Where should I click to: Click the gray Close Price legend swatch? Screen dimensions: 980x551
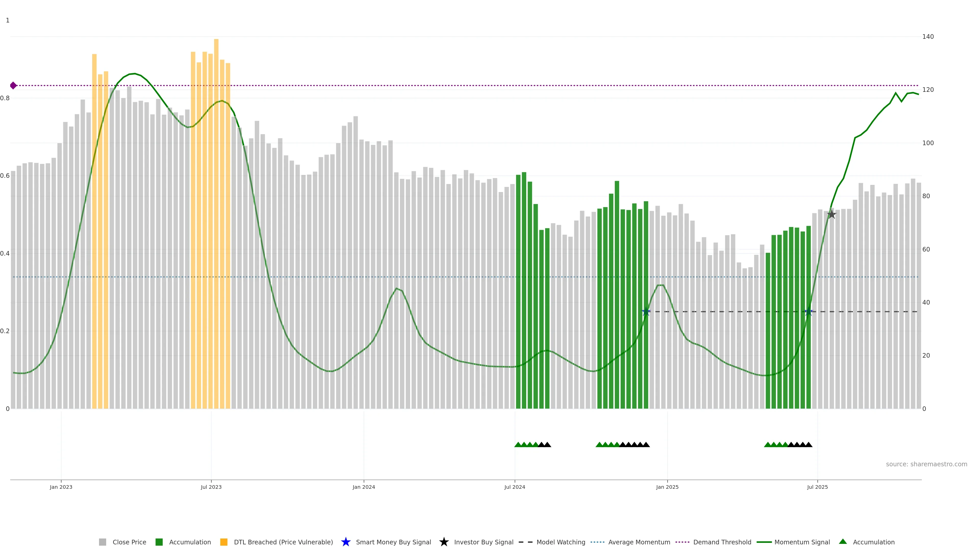(x=102, y=542)
